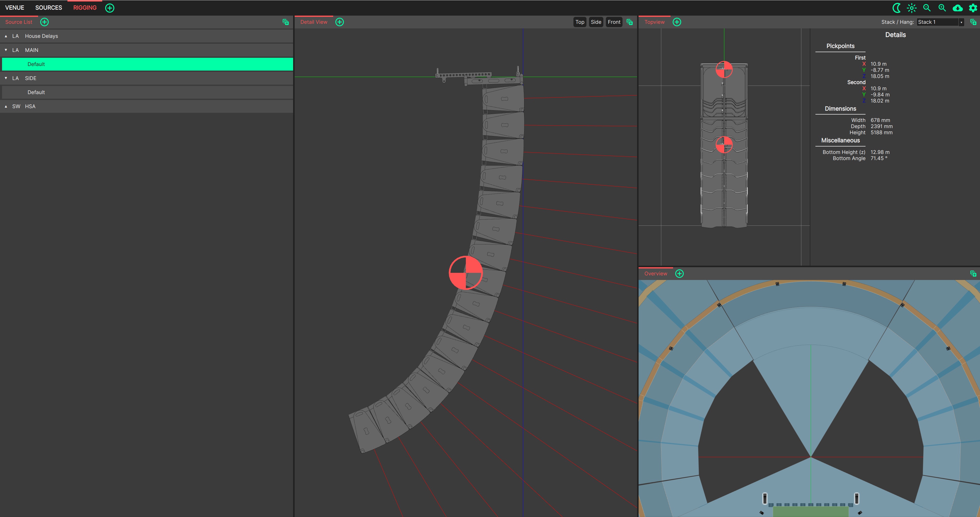This screenshot has width=980, height=517.
Task: Duplicate the Detail View panel
Action: click(x=630, y=22)
